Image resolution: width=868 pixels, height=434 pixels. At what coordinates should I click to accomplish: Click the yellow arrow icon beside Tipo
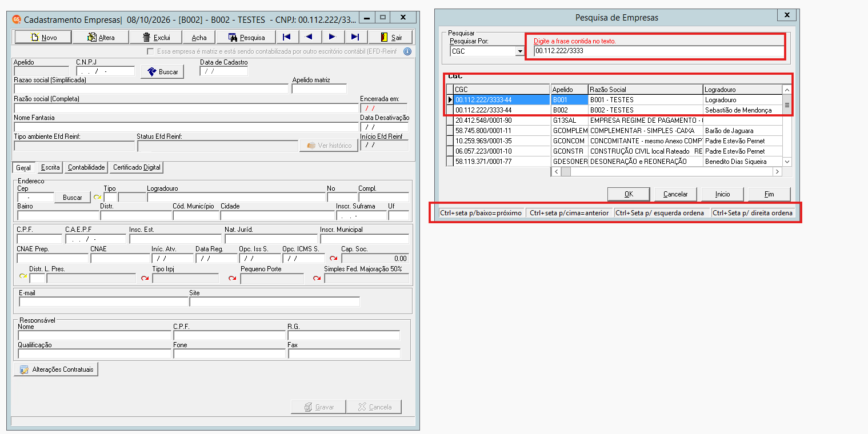97,198
